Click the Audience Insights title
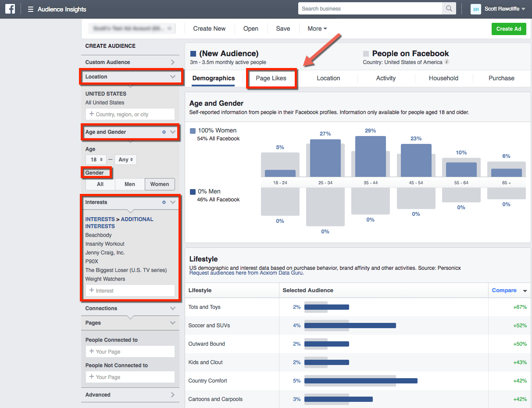Viewport: 532px width, 408px height. [x=62, y=9]
